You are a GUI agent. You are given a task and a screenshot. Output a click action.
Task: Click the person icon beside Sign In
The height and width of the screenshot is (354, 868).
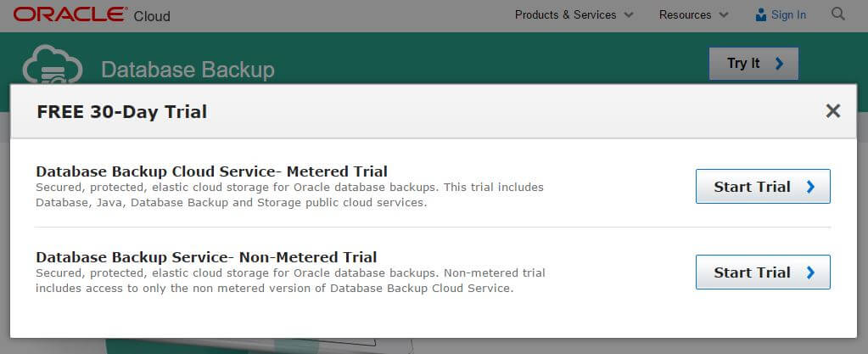[x=761, y=14]
